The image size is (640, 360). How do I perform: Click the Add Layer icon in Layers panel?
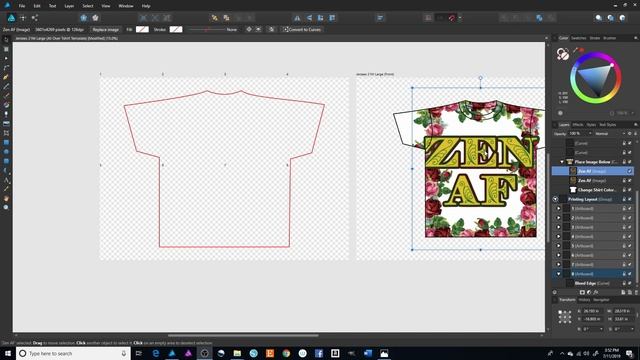[623, 292]
